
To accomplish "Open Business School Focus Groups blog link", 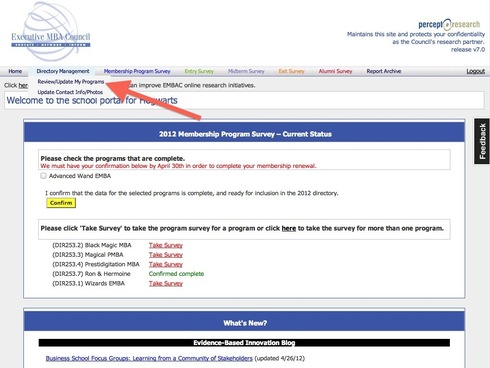I will tap(149, 358).
